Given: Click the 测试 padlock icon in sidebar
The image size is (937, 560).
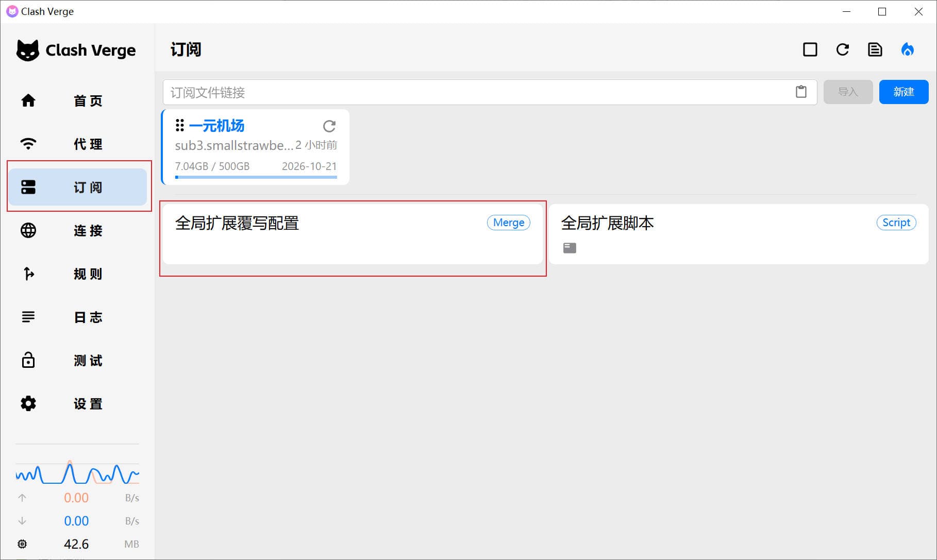Looking at the screenshot, I should 28,360.
